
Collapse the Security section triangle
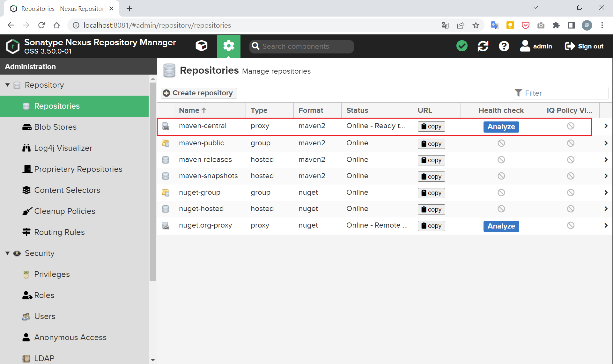tap(7, 253)
